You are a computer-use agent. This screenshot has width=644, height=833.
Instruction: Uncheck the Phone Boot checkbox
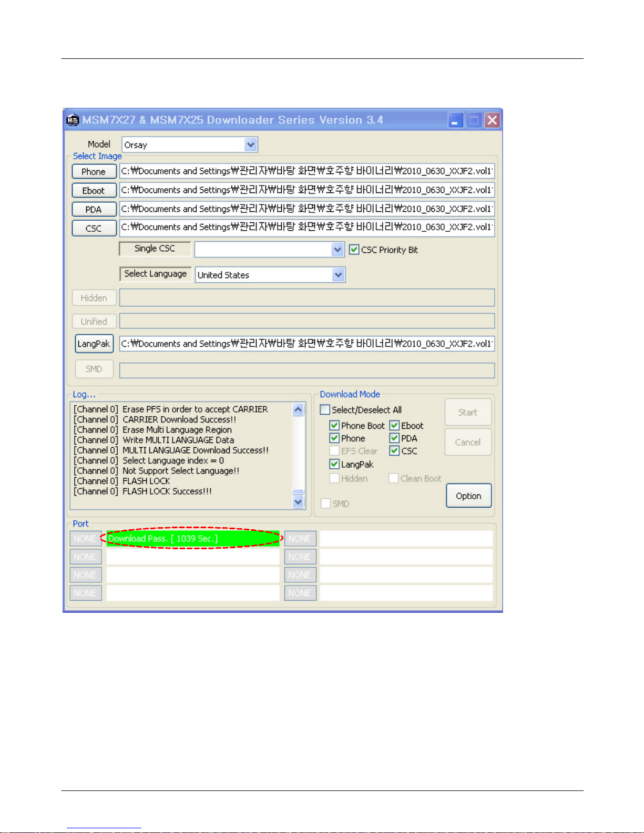point(334,425)
